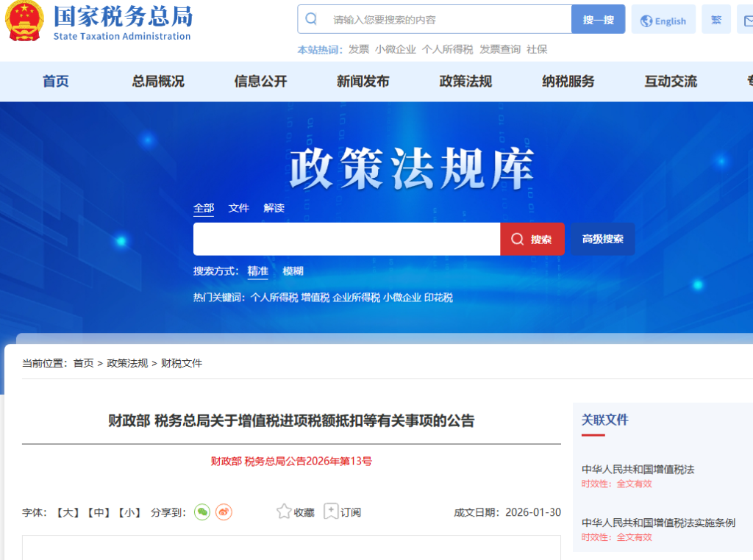Click the magnifier icon in top search box
The height and width of the screenshot is (560, 753).
[312, 19]
